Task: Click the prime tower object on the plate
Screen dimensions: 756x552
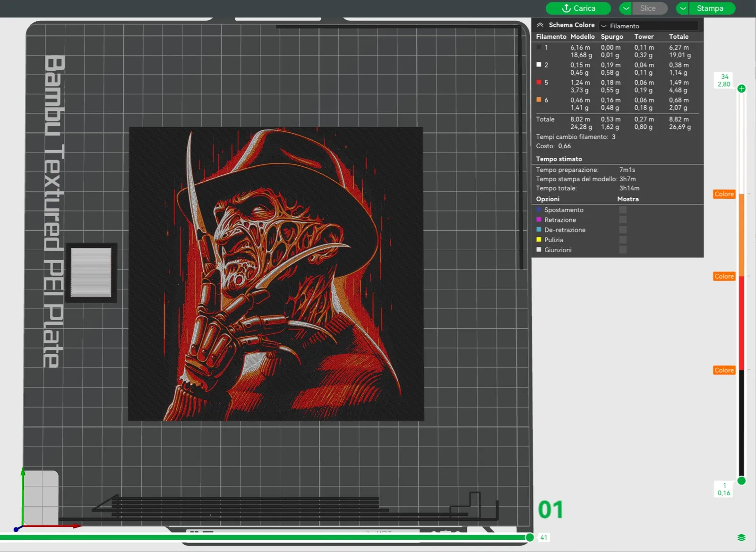Action: click(91, 272)
